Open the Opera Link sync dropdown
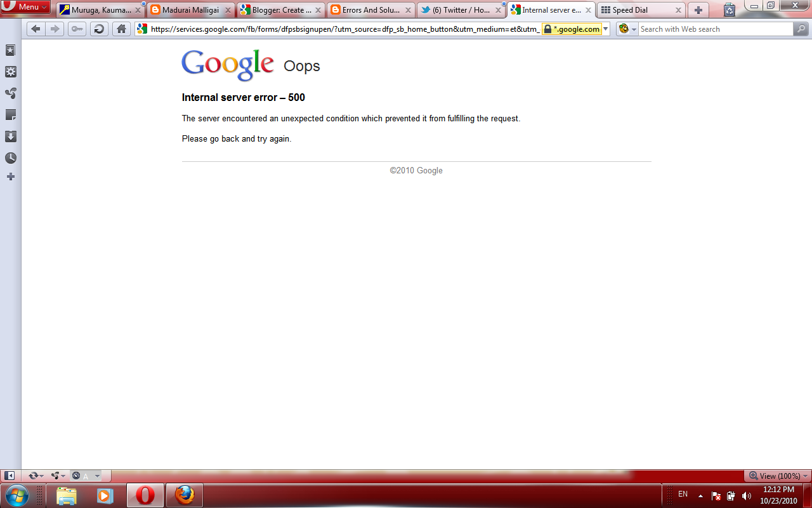This screenshot has width=812, height=508. click(x=36, y=476)
